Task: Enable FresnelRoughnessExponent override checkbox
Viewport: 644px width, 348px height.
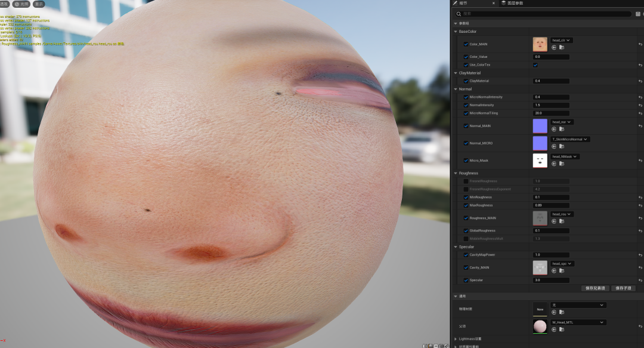Action: point(466,189)
